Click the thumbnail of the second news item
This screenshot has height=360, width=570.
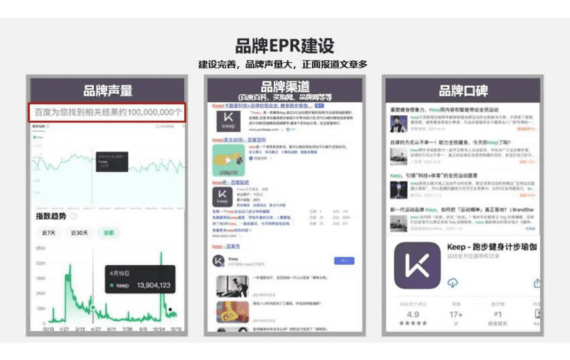point(398,157)
